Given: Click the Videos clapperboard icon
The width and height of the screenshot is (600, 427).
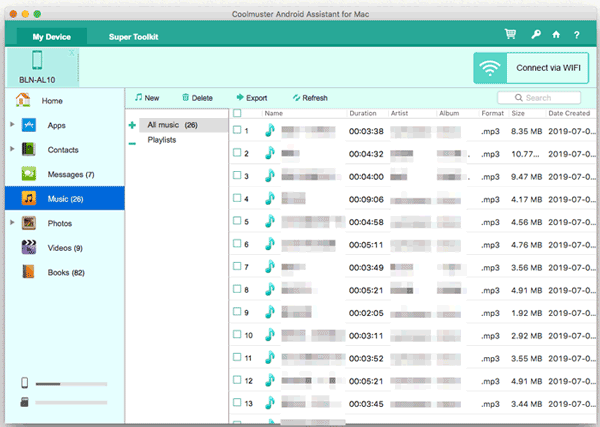Looking at the screenshot, I should [x=29, y=247].
